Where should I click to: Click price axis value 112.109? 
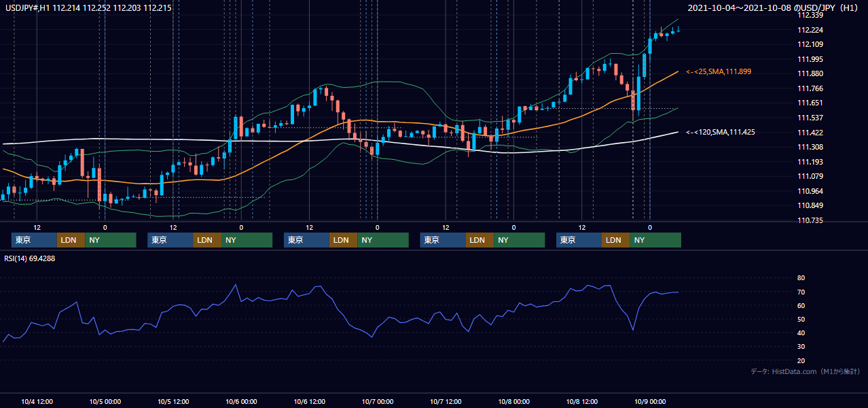click(811, 44)
